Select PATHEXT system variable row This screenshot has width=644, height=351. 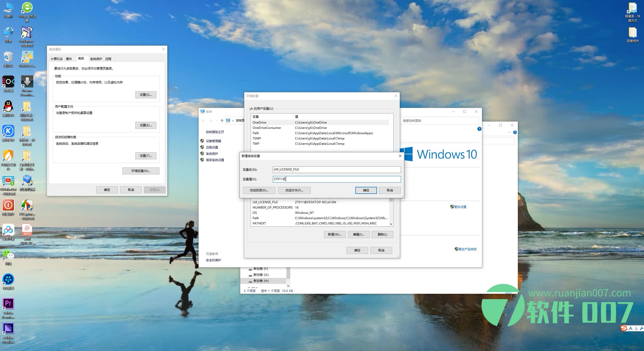coord(320,223)
